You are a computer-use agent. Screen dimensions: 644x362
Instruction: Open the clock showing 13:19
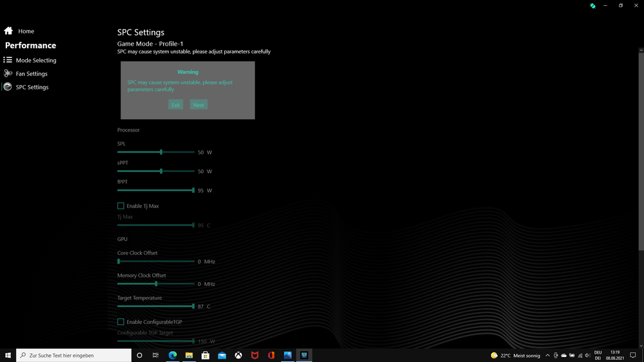[615, 356]
